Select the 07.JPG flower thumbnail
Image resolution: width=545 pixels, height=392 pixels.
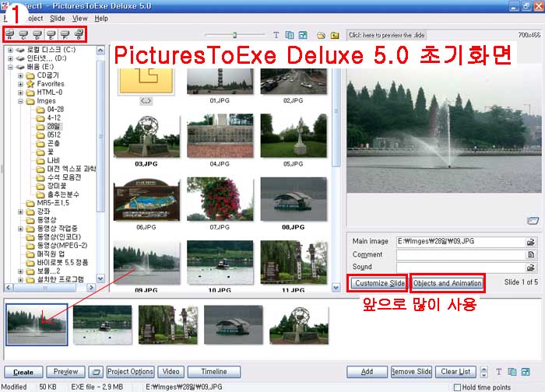pyautogui.click(x=220, y=199)
